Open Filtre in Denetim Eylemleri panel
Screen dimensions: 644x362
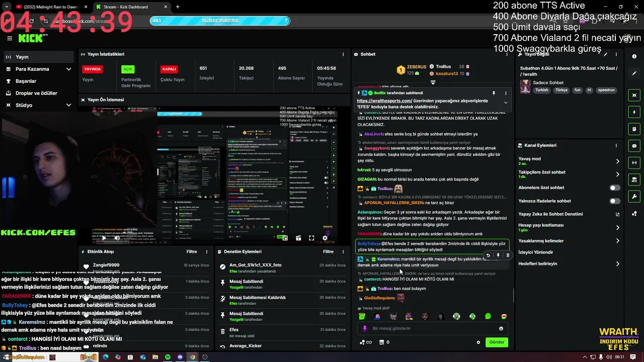coord(329,251)
